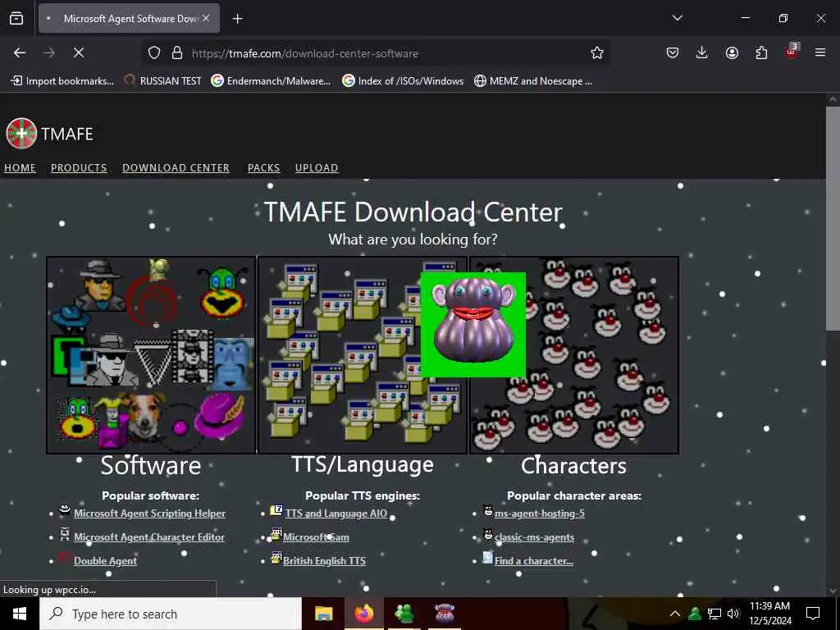This screenshot has height=630, width=840.
Task: Open the Microsoft Sam link
Action: tap(316, 536)
